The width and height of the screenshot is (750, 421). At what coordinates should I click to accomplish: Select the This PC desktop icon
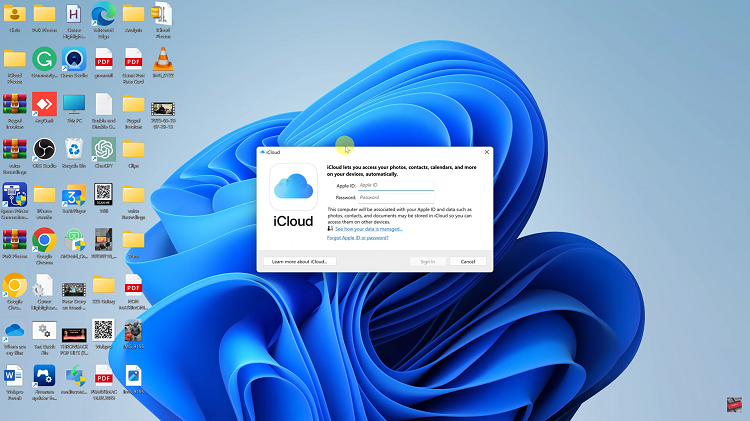tap(74, 108)
